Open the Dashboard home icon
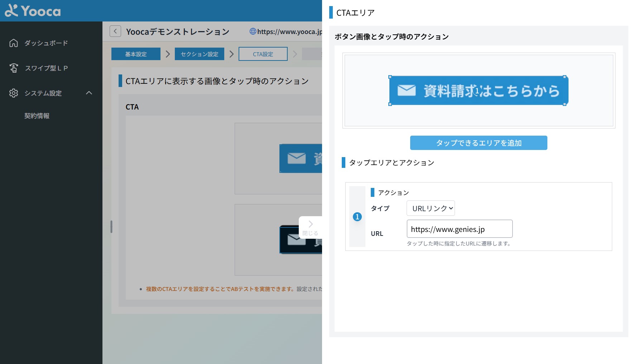 [14, 43]
